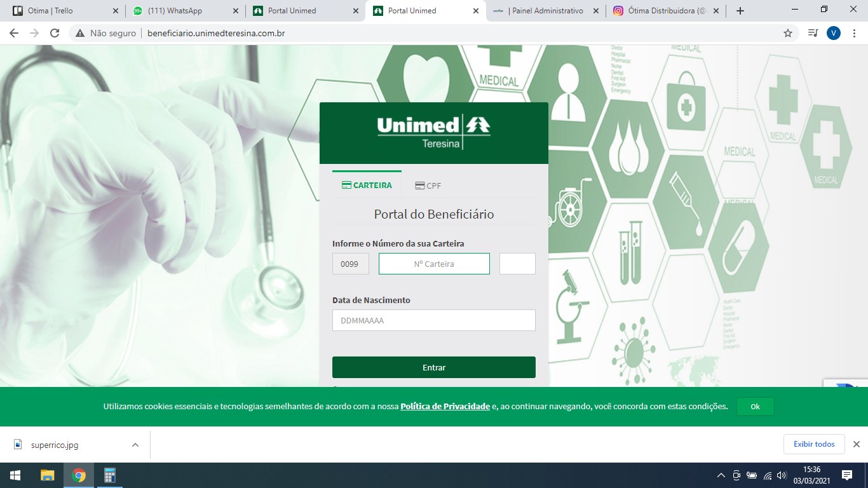Click Exibir todos in downloads bar
Image resolution: width=868 pixels, height=488 pixels.
click(813, 444)
